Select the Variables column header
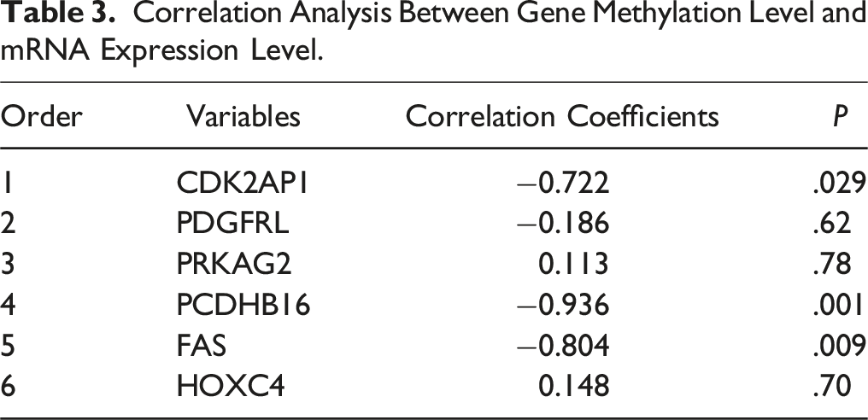 point(243,117)
